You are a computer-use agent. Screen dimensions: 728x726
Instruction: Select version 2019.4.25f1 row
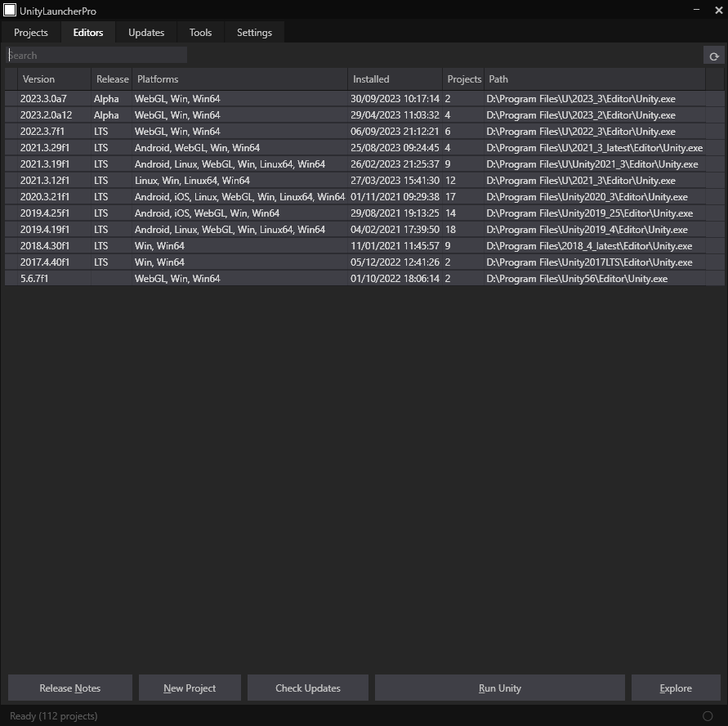(364, 213)
